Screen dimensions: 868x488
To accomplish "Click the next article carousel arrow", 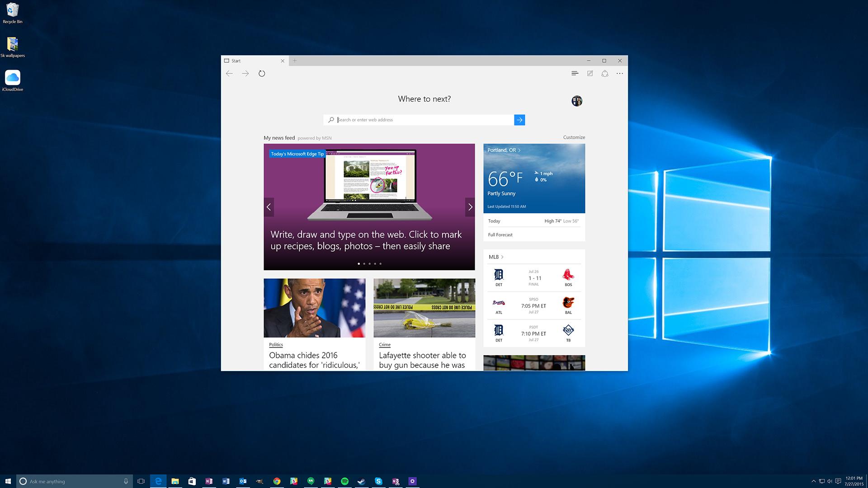I will 470,206.
